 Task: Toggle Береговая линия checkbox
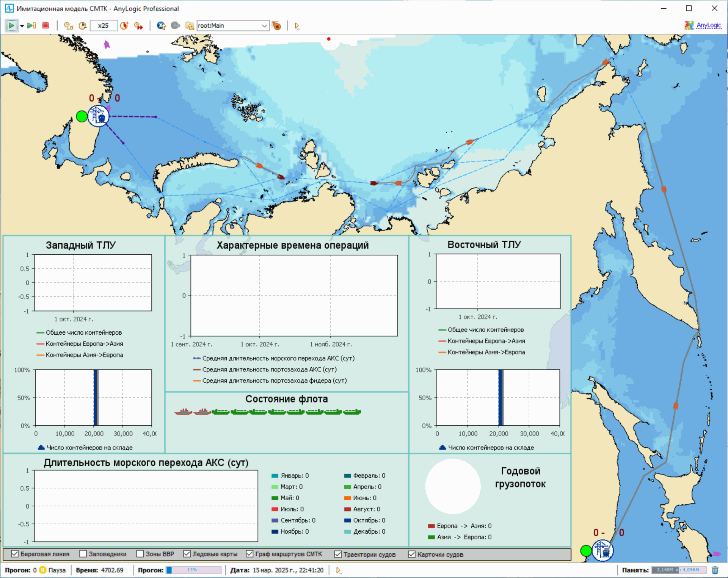pyautogui.click(x=15, y=554)
